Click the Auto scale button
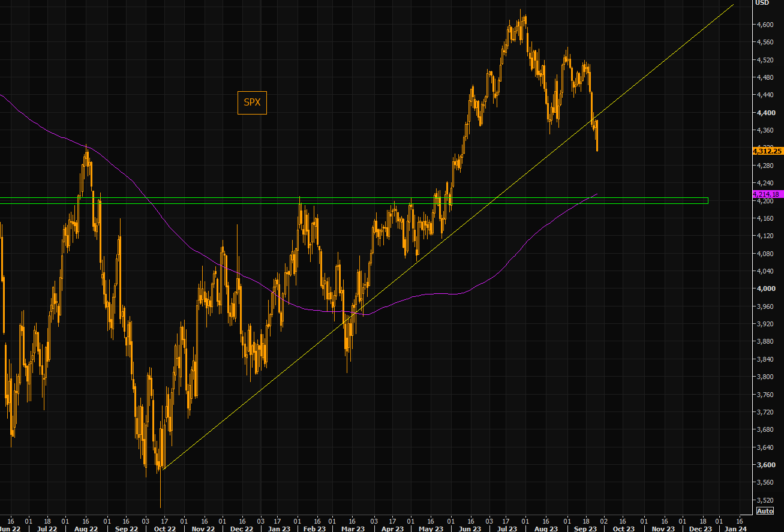The width and height of the screenshot is (784, 532). click(765, 511)
